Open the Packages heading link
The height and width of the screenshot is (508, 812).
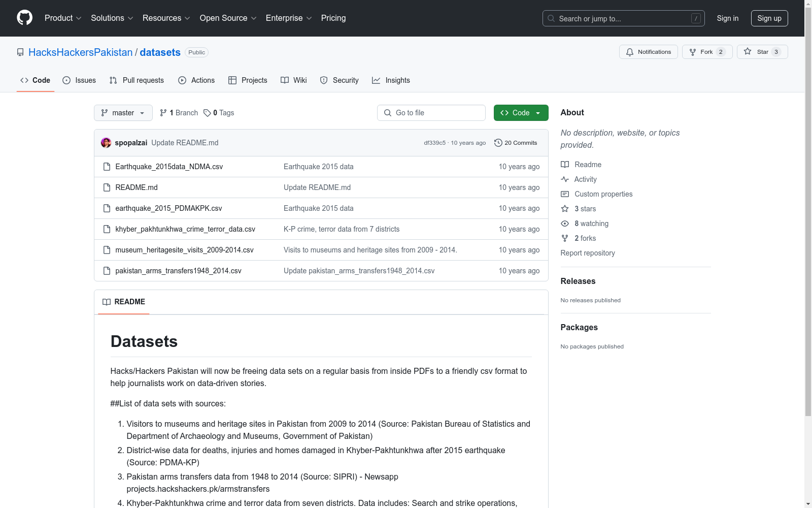pos(579,327)
